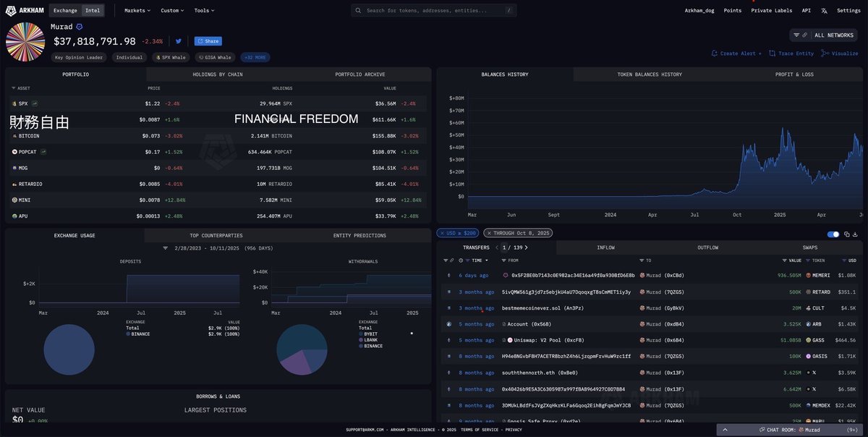Click the ARB token icon
868x437 pixels.
809,324
